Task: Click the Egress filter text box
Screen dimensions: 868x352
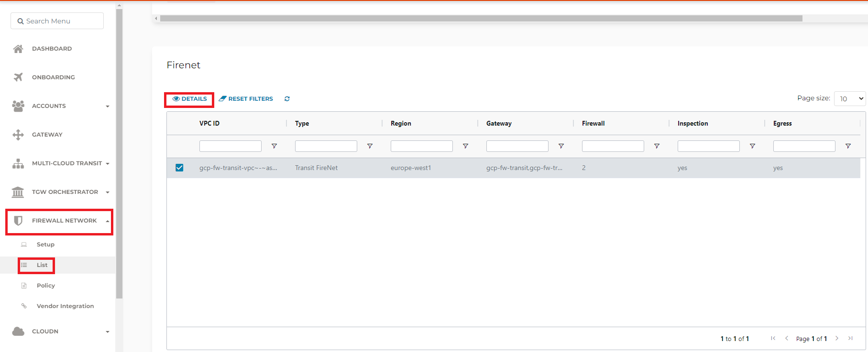Action: pos(804,146)
